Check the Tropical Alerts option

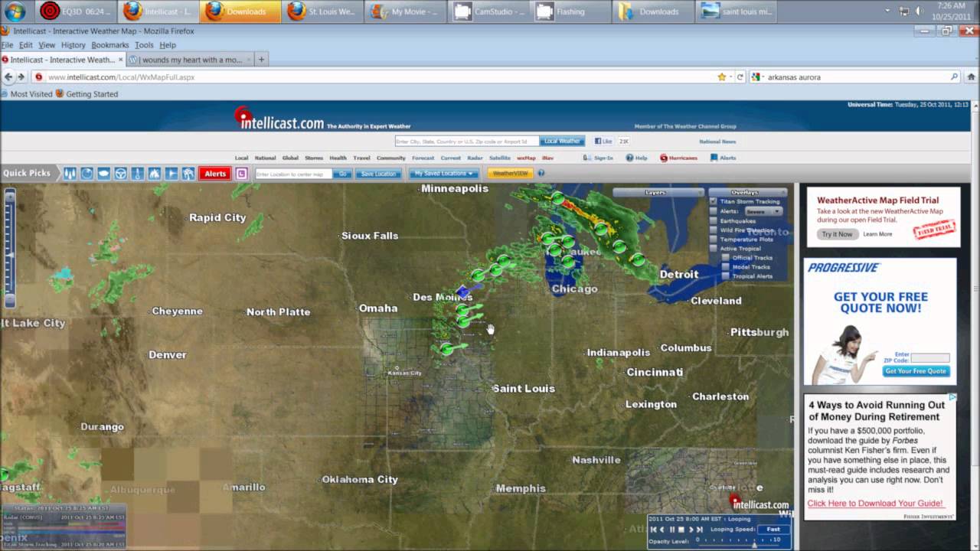pyautogui.click(x=726, y=275)
